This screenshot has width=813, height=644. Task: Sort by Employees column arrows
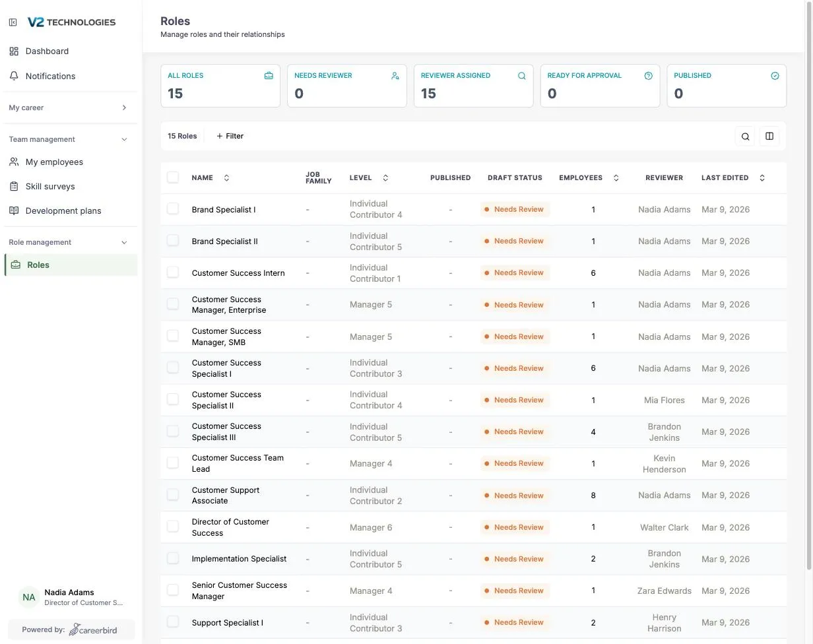[x=616, y=177]
